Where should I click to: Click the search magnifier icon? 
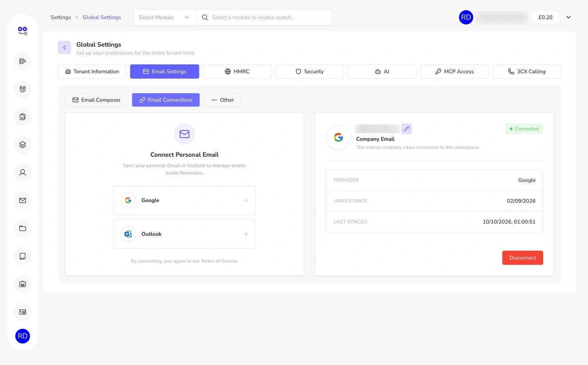point(205,17)
